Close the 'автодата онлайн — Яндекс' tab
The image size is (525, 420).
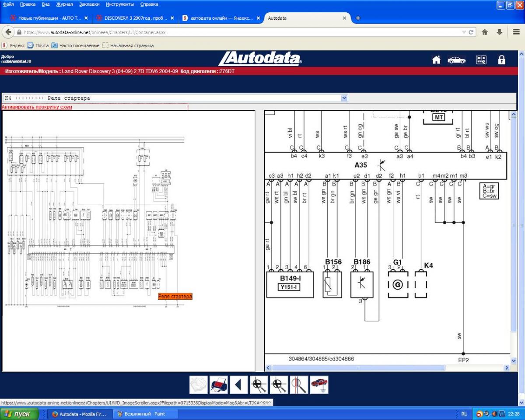[258, 18]
